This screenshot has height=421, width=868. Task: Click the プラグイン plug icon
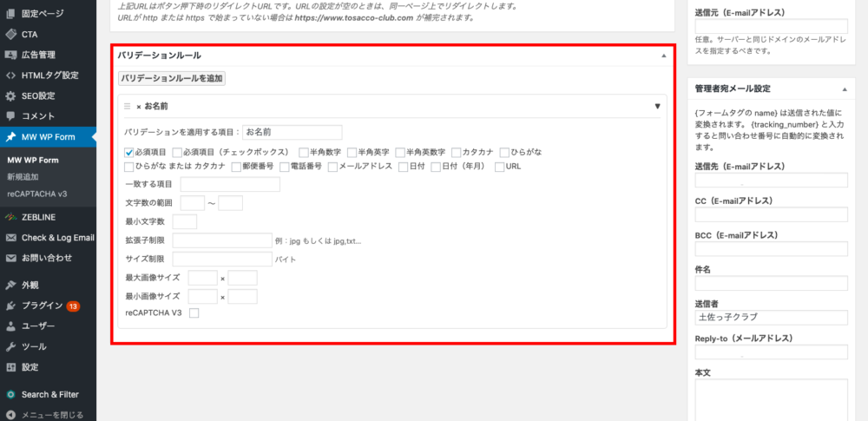(x=10, y=306)
